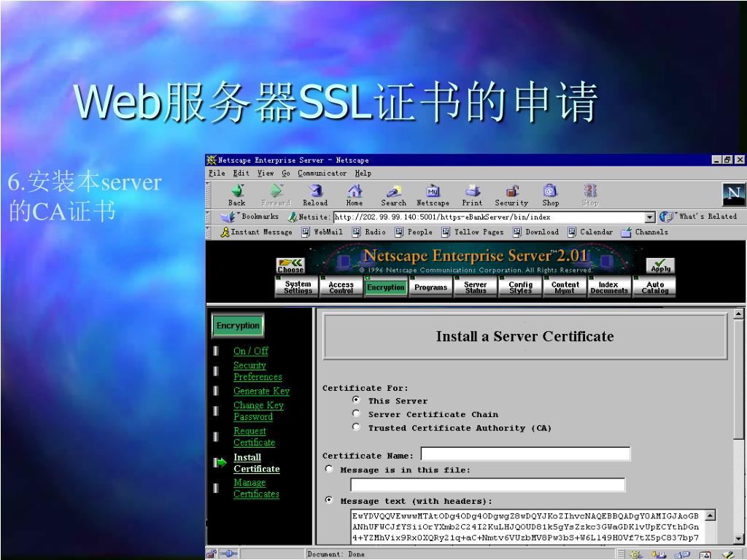
Task: Open Generate Key link
Action: tap(262, 391)
